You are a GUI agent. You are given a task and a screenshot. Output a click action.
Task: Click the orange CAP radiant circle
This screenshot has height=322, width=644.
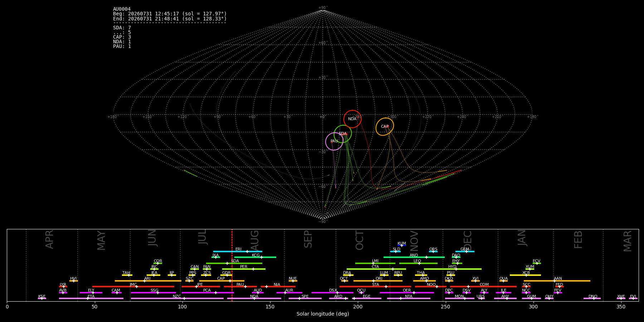pyautogui.click(x=385, y=127)
